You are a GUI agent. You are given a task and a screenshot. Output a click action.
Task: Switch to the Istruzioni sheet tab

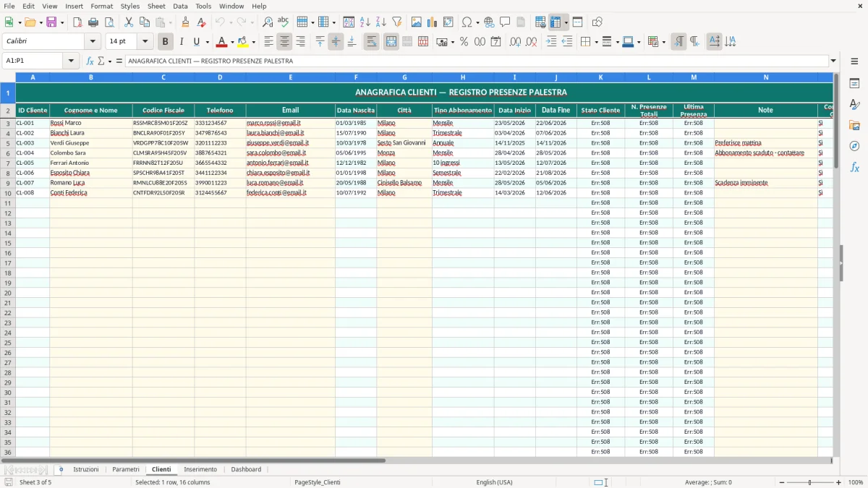coord(86,469)
